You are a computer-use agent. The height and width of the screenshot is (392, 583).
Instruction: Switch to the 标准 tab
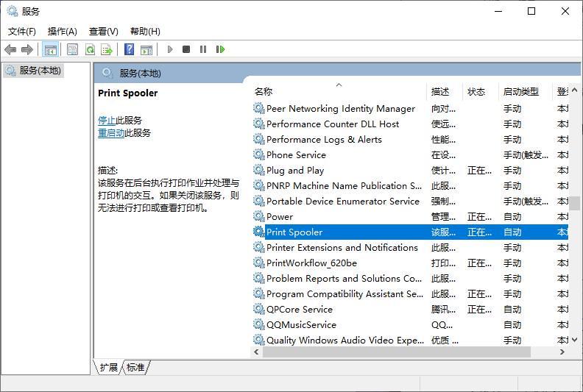point(135,368)
